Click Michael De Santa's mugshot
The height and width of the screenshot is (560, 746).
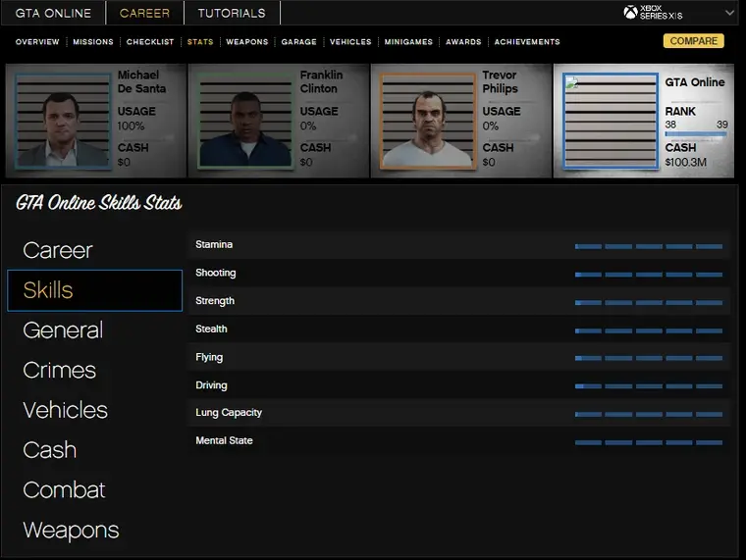pyautogui.click(x=63, y=121)
